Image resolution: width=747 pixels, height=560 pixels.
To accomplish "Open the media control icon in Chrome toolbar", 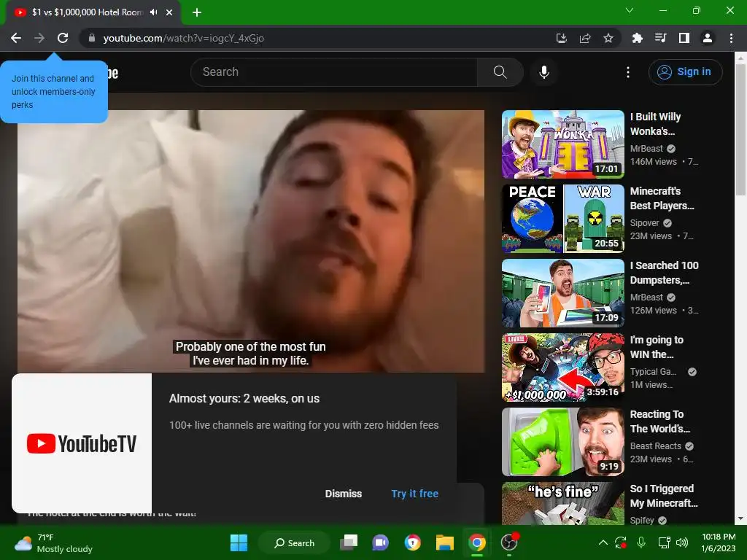I will [661, 38].
